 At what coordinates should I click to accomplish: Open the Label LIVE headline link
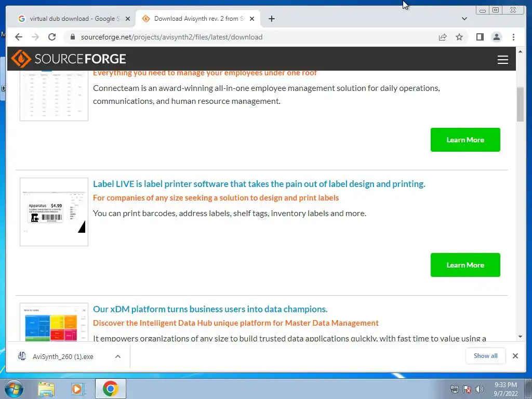pyautogui.click(x=259, y=184)
